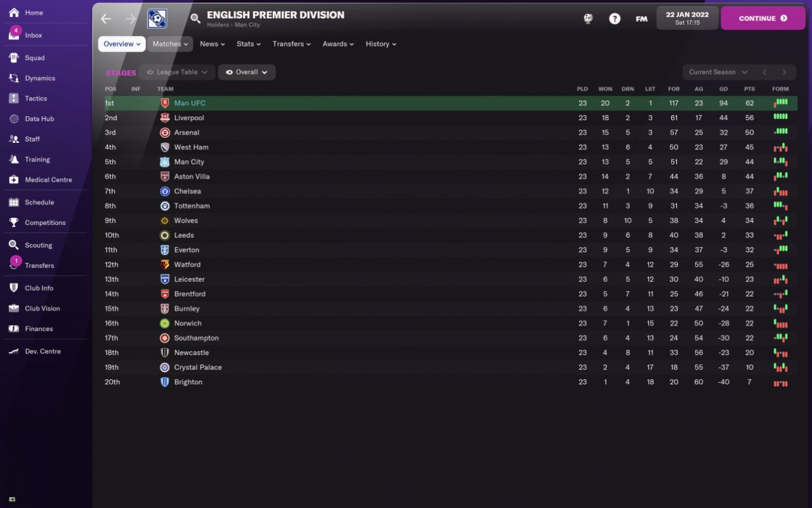
Task: Open the Liverpool team link
Action: pyautogui.click(x=189, y=118)
